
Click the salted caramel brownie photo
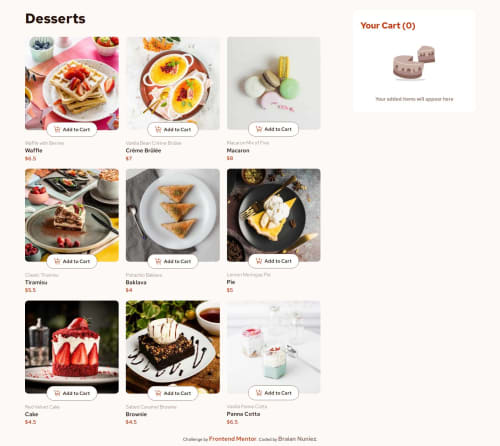click(173, 347)
